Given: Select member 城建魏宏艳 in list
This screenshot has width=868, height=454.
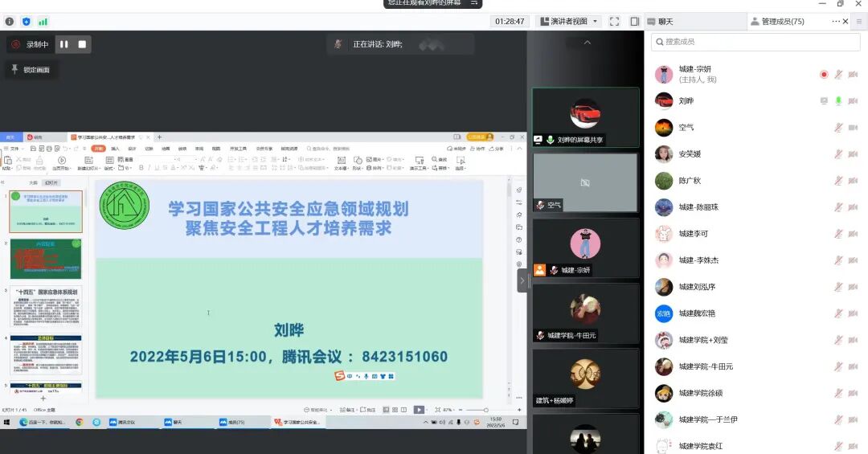Looking at the screenshot, I should pos(755,313).
